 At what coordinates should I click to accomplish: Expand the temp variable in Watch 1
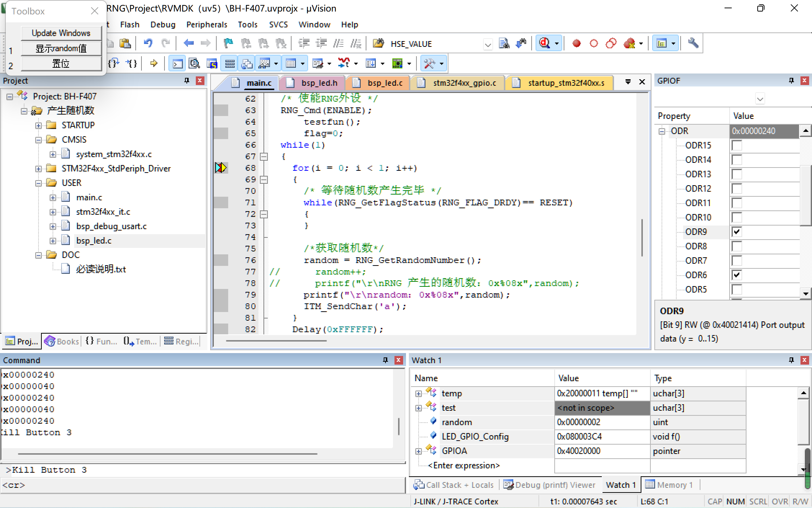(418, 393)
